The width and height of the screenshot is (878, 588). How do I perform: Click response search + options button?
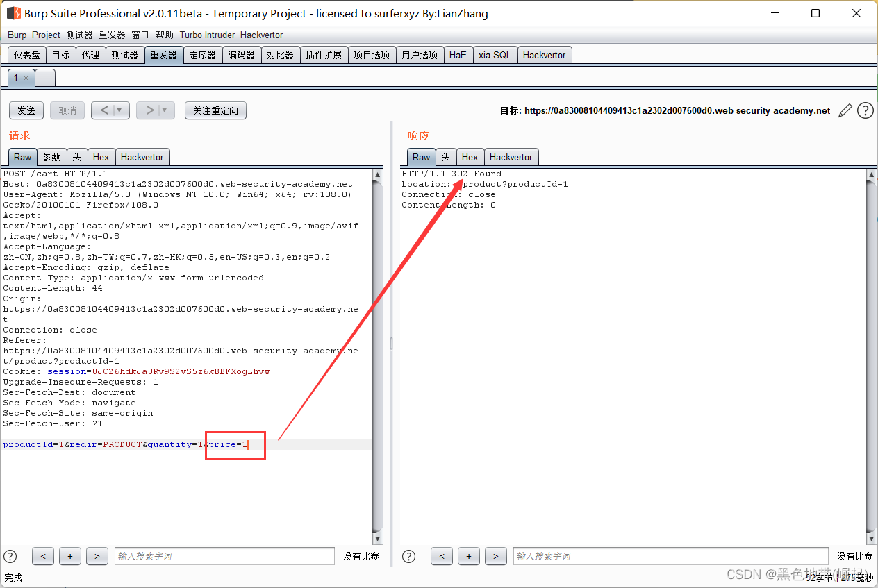[x=469, y=556]
